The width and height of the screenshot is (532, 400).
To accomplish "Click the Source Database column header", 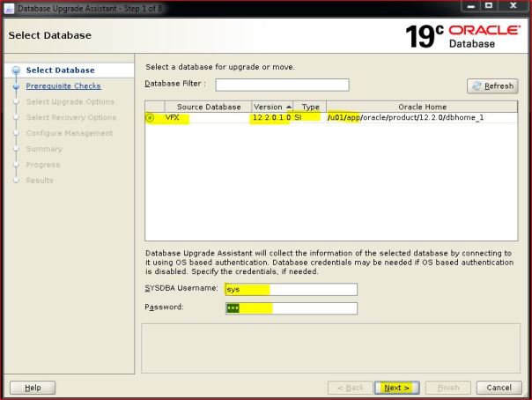I will tap(208, 107).
